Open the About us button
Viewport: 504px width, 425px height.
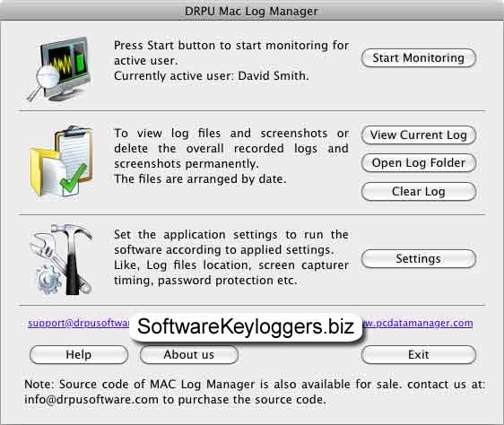pos(189,355)
